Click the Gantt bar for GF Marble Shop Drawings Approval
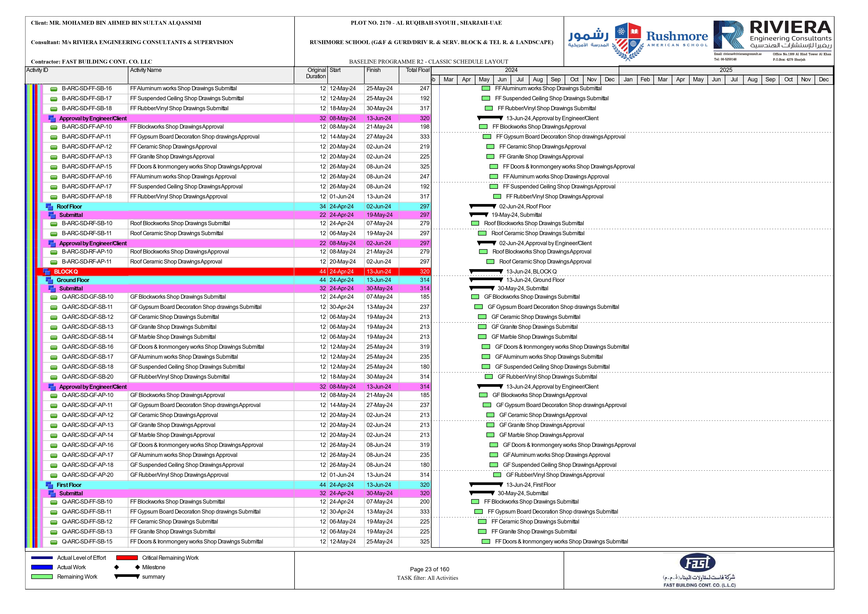Image resolution: width=868 pixels, height=614 pixels. coord(490,435)
